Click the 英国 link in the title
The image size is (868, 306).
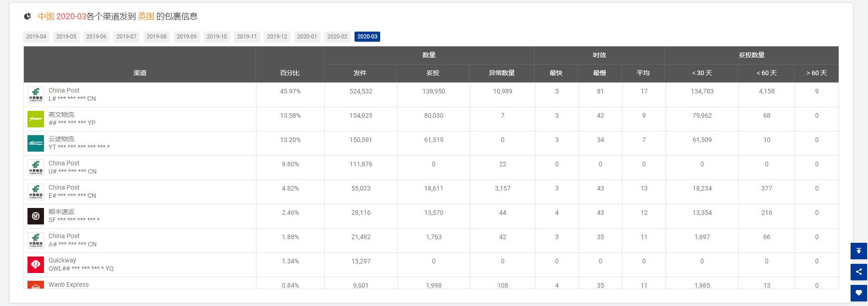pos(146,16)
